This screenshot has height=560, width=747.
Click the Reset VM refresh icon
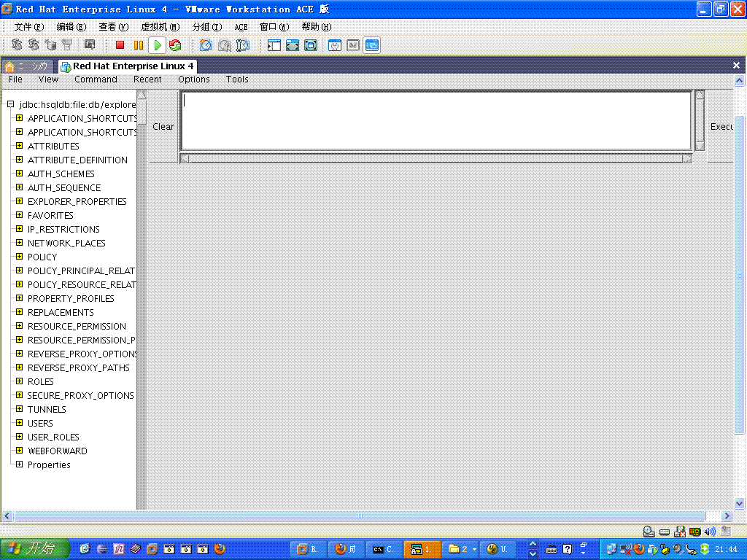click(x=175, y=45)
